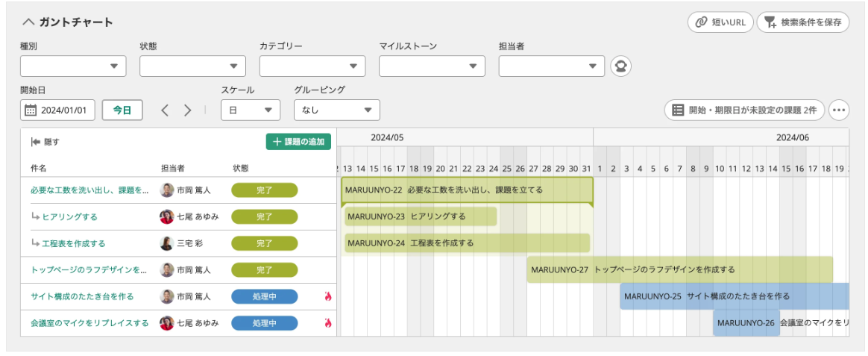
Task: Click 市岡 篤人 avatar in トップページ row
Action: click(166, 269)
